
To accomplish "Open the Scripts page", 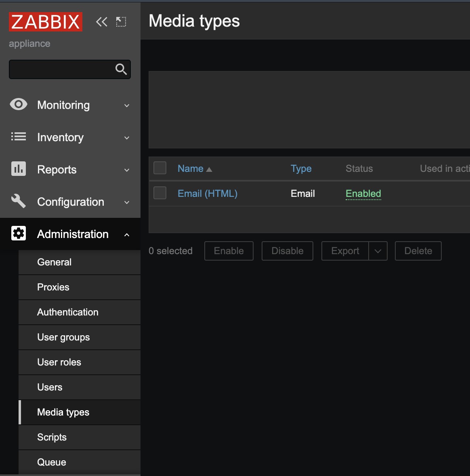I will tap(80, 437).
